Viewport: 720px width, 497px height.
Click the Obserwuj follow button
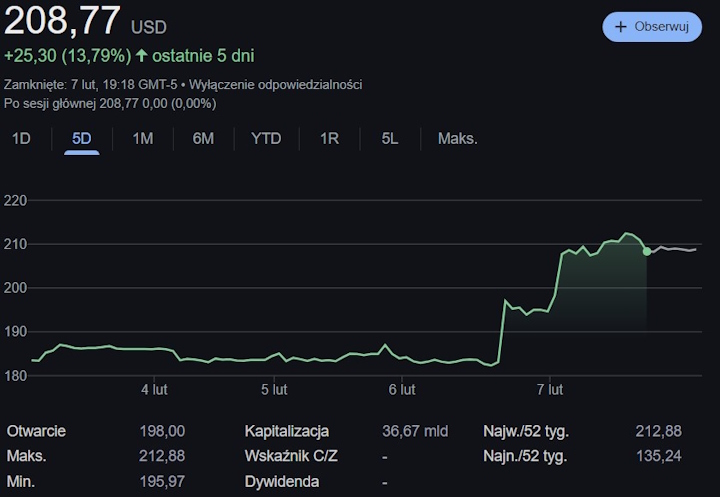point(652,27)
